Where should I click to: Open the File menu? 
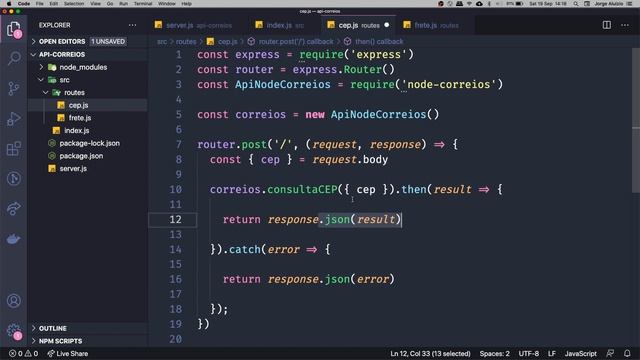pos(39,4)
